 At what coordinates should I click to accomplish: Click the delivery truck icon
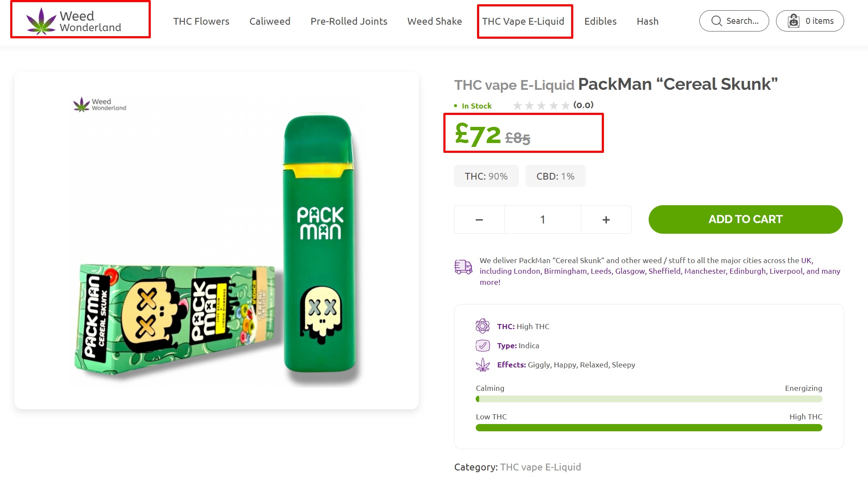pyautogui.click(x=463, y=267)
